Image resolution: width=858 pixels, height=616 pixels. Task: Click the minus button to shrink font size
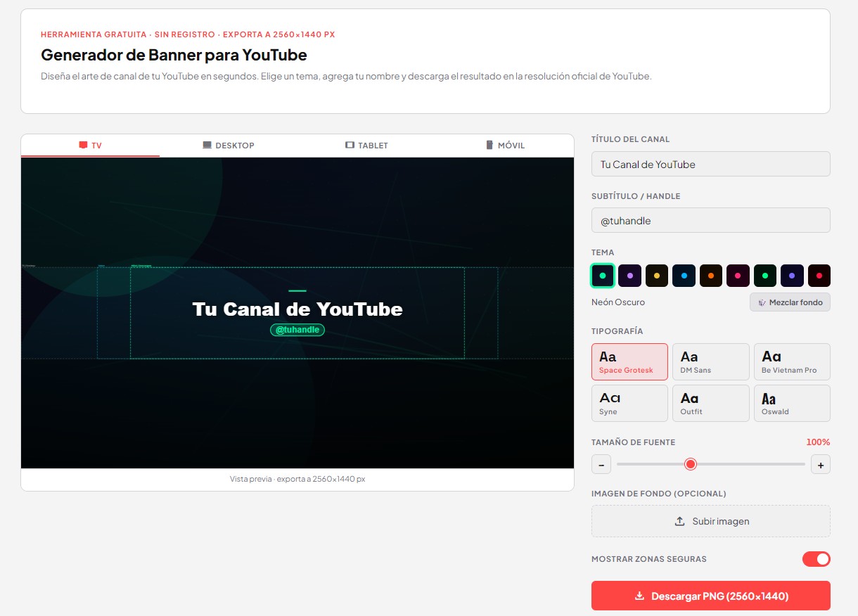tap(601, 464)
